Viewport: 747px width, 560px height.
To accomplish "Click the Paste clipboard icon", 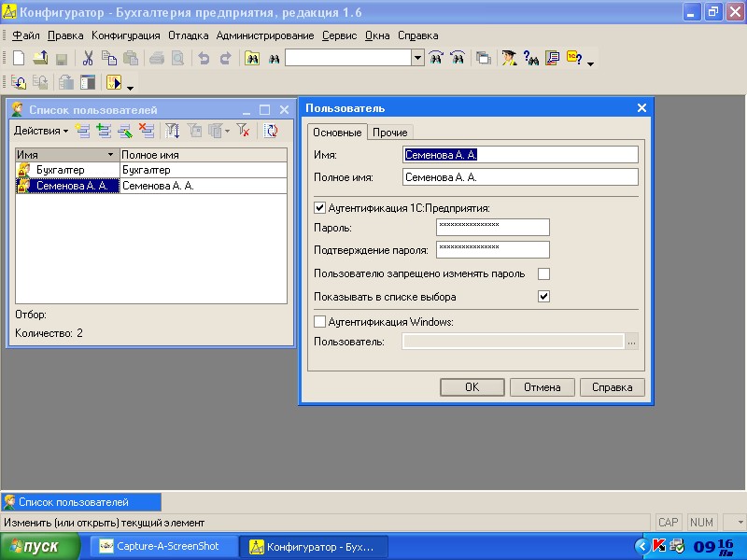I will tap(131, 59).
